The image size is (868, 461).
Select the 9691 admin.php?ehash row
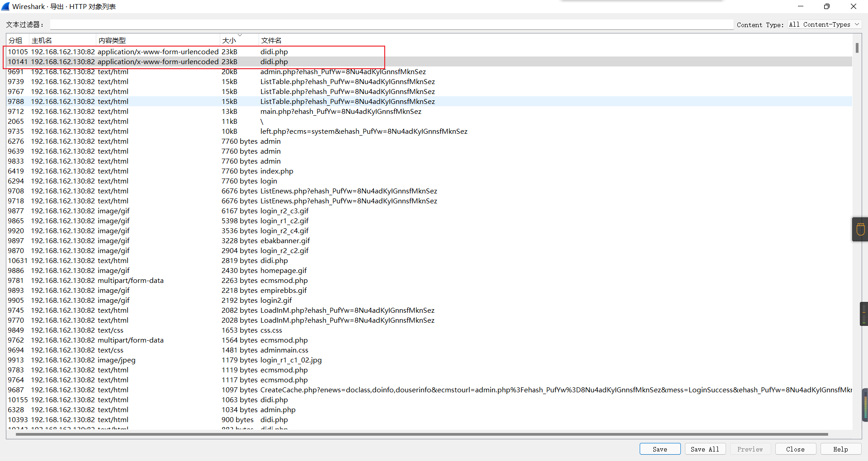(429, 72)
